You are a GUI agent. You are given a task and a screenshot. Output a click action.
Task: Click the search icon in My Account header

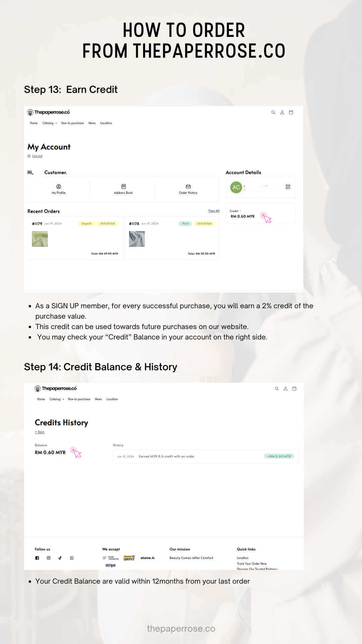[x=273, y=113]
